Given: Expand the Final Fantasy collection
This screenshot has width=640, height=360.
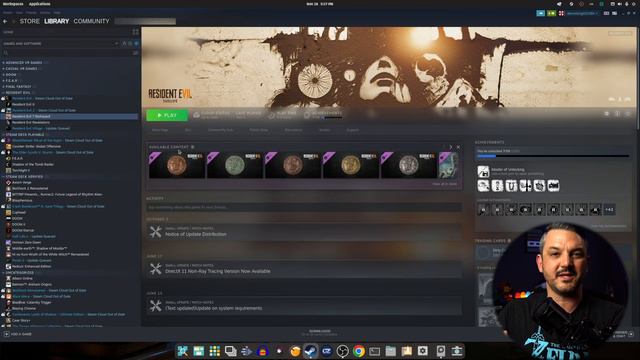Looking at the screenshot, I should 18,87.
